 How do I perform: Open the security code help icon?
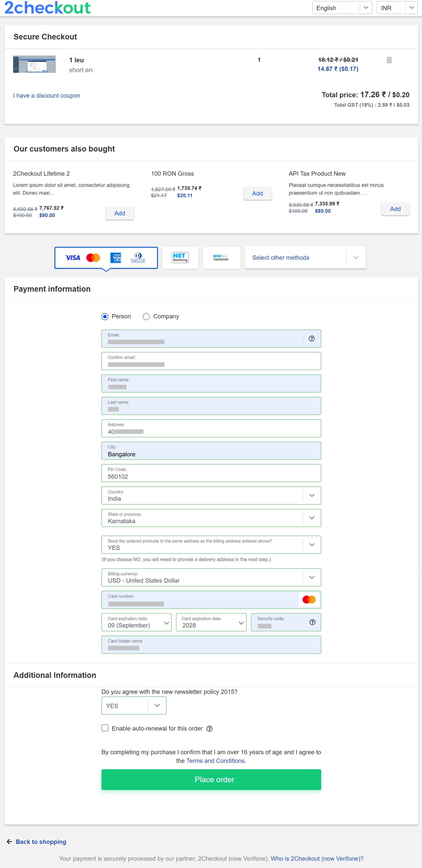click(312, 622)
